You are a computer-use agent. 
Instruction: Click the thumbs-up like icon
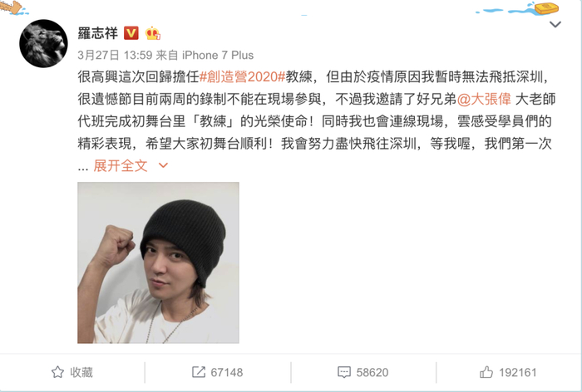[x=486, y=372]
